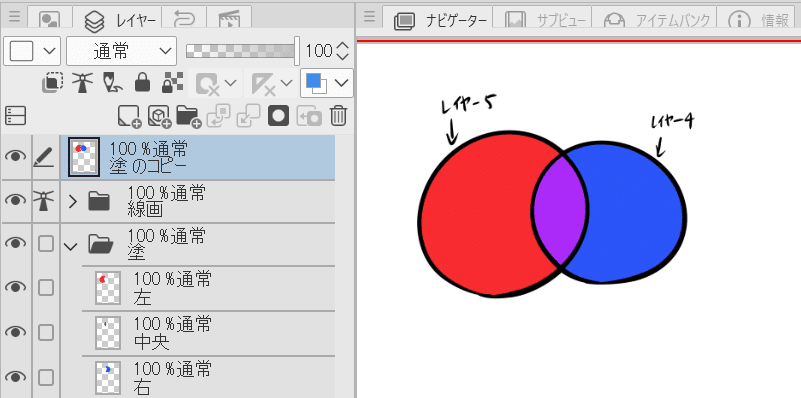Viewport: 801px width, 398px height.
Task: Toggle Lock Layer padlock icon
Action: click(142, 83)
